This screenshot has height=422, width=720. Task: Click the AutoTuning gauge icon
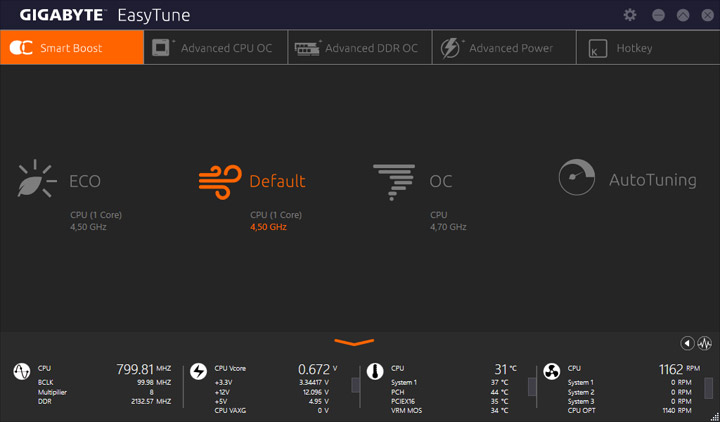click(x=577, y=177)
